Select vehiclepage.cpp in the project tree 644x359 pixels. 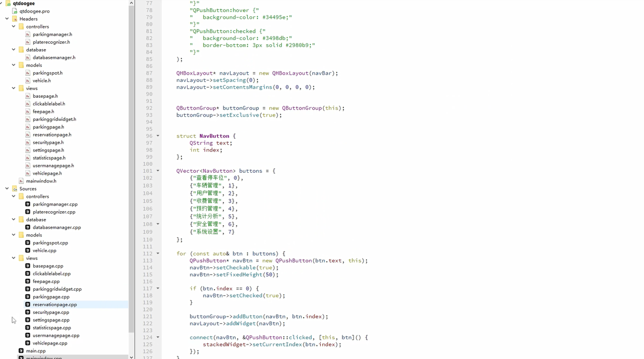50,343
